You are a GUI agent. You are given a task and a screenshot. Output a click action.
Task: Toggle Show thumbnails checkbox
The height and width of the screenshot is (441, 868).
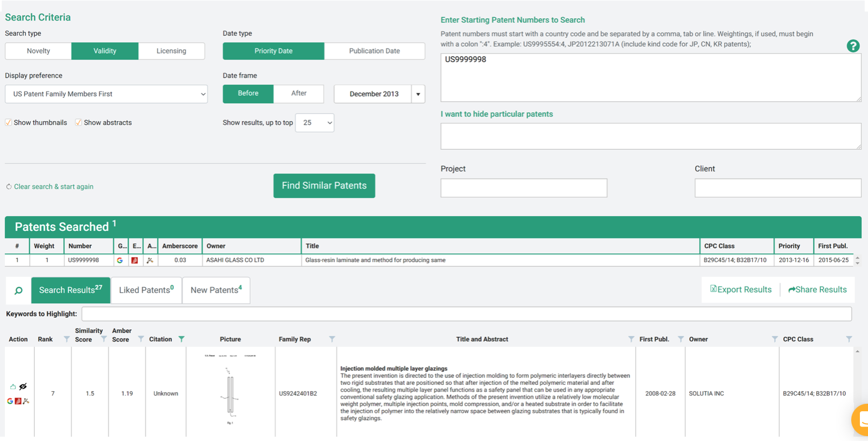[9, 123]
